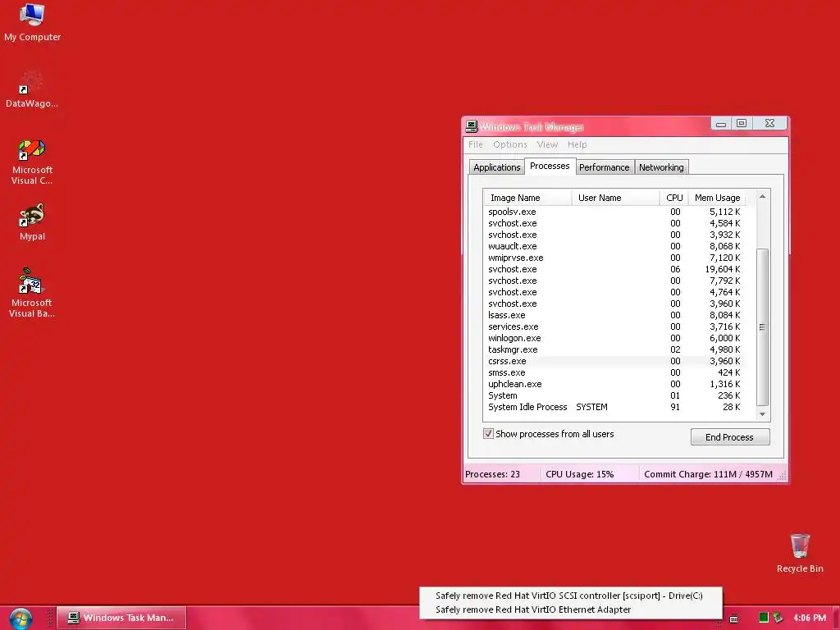Select svchost.exe using 4,584 K
This screenshot has height=630, width=840.
tap(614, 223)
